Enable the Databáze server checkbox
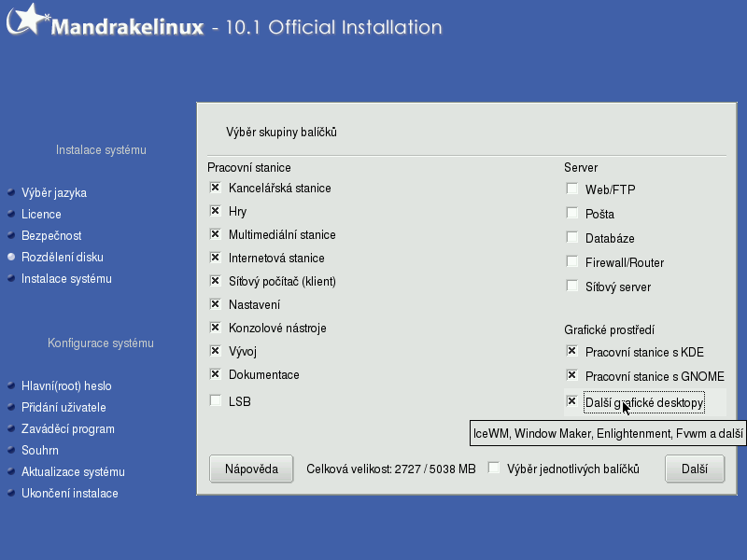 coord(572,238)
